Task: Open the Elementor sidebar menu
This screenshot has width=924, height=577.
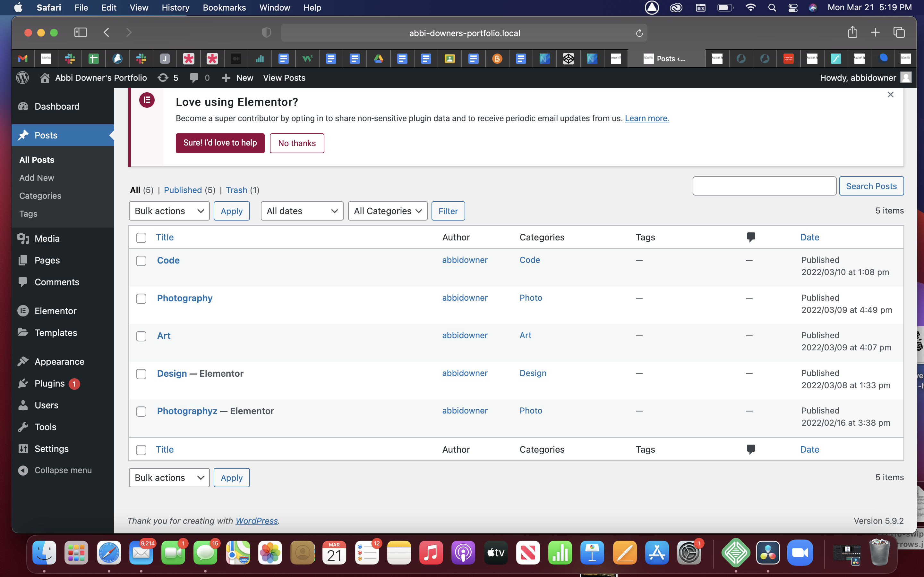Action: tap(56, 311)
